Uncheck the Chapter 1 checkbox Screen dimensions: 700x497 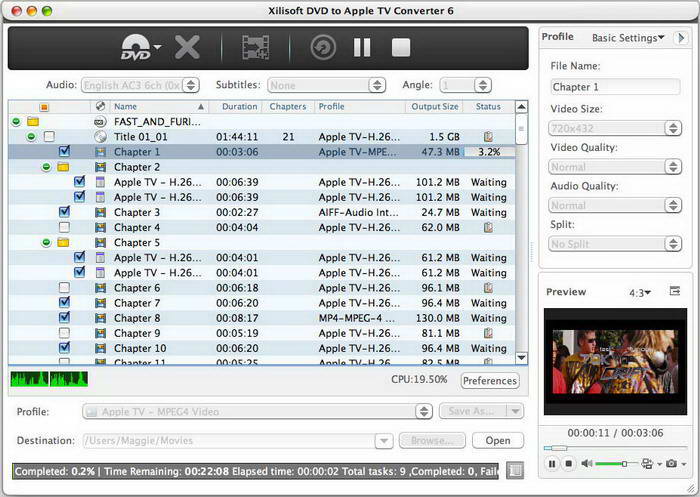point(64,152)
